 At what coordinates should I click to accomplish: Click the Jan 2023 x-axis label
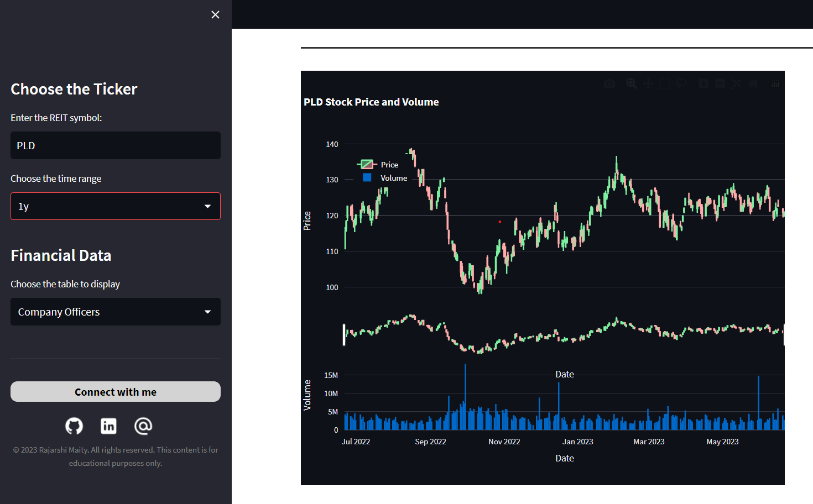pos(577,442)
